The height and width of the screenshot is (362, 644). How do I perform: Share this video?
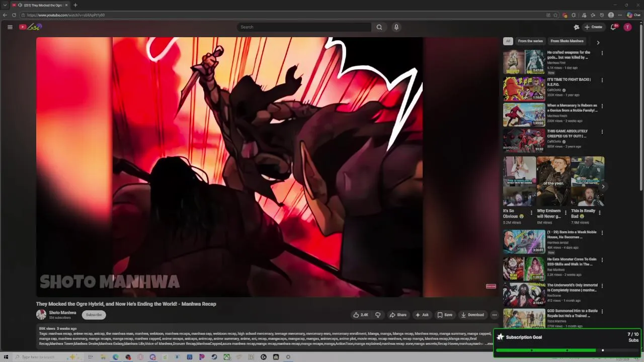coord(398,315)
